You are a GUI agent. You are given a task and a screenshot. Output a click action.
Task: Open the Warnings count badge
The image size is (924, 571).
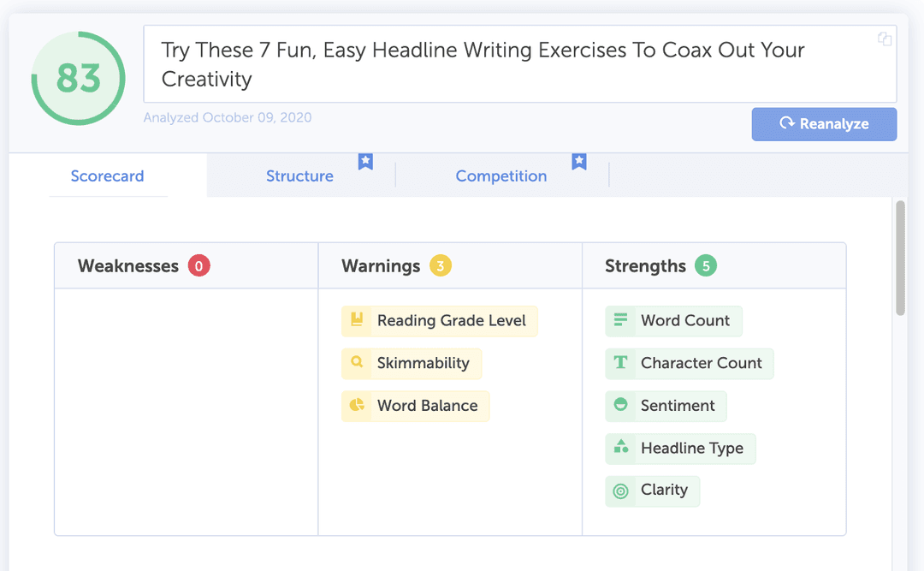pos(439,265)
